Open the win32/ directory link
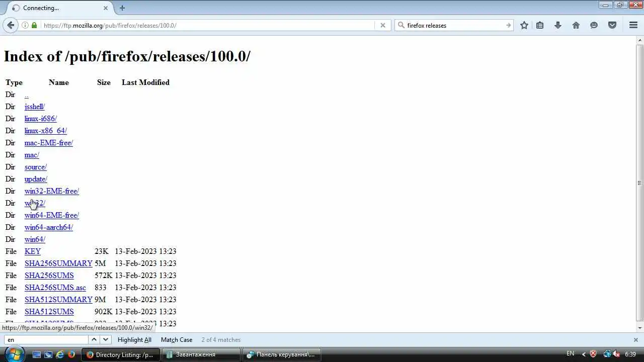This screenshot has width=644, height=362. tap(35, 203)
